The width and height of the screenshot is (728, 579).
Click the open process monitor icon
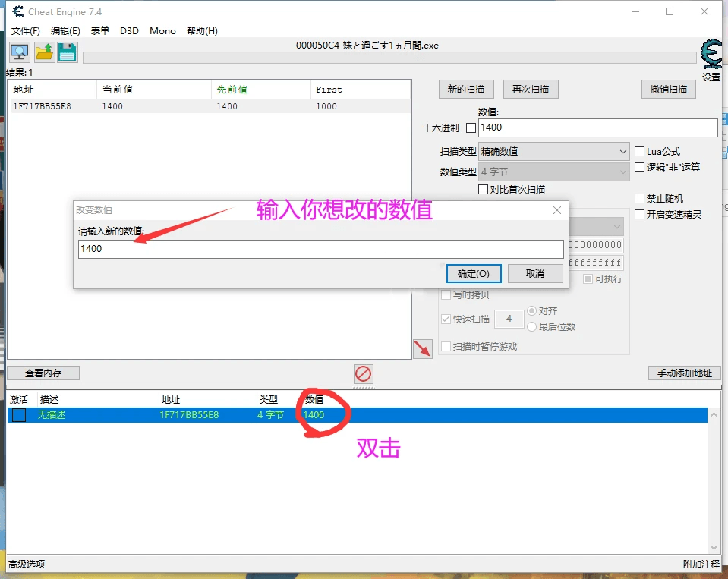point(19,52)
